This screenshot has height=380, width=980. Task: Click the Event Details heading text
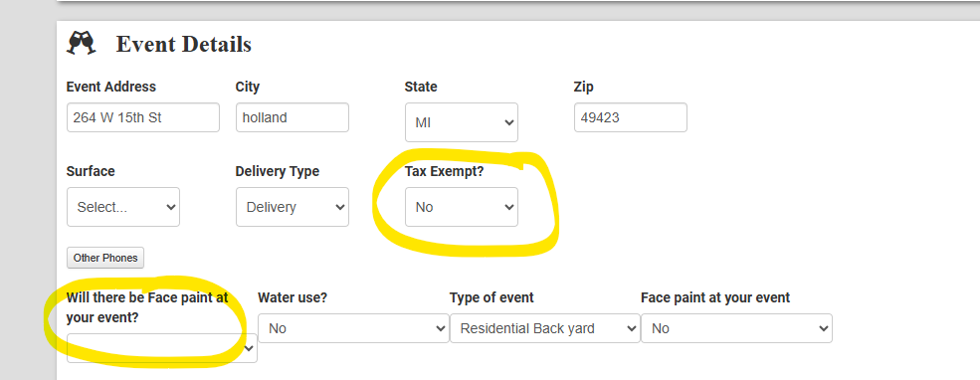coord(184,45)
